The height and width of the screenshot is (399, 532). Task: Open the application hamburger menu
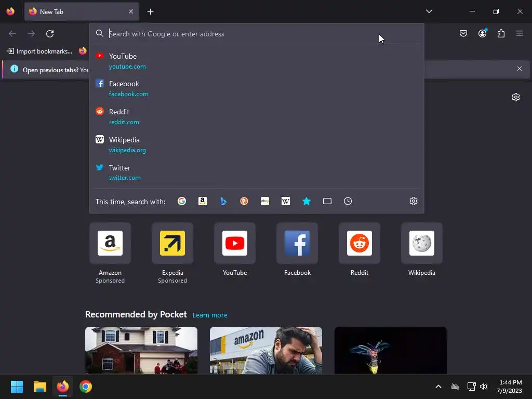(x=520, y=33)
